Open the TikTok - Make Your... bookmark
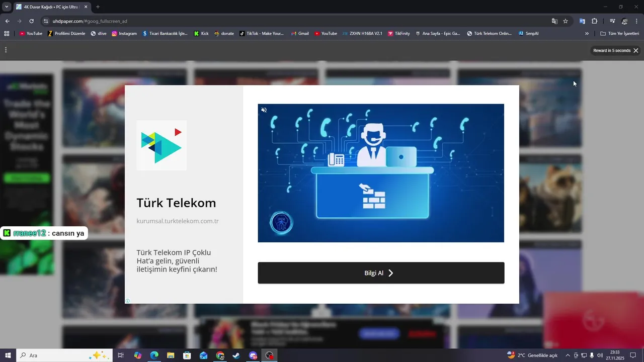 262,34
